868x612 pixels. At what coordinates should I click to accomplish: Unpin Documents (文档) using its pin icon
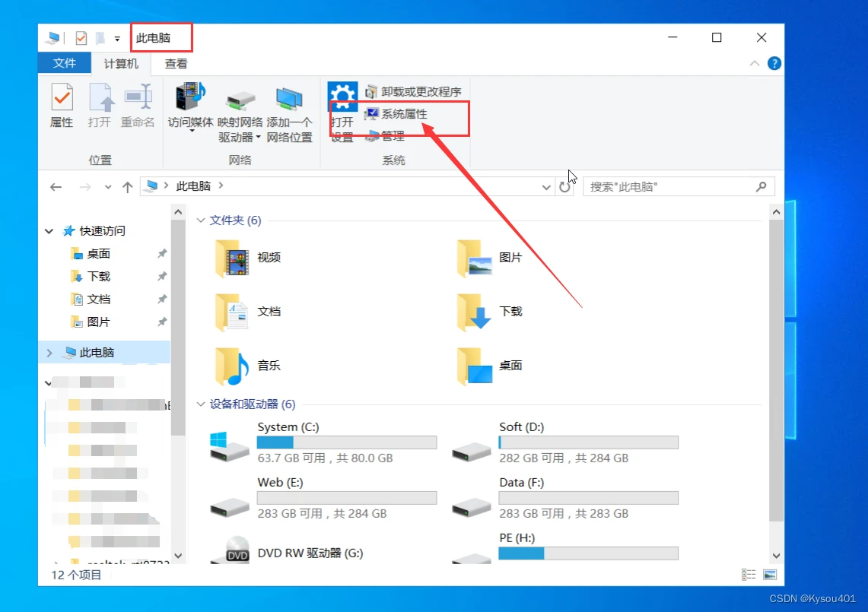pos(161,300)
